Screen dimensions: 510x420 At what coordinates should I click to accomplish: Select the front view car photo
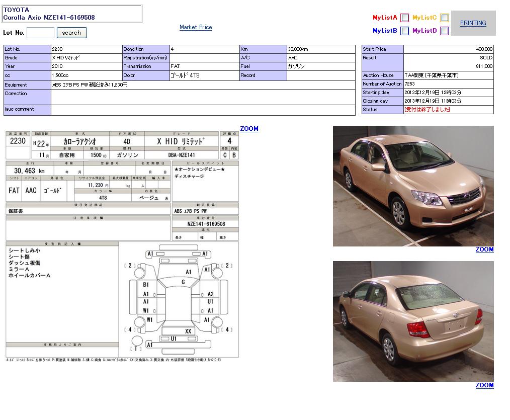[413, 186]
